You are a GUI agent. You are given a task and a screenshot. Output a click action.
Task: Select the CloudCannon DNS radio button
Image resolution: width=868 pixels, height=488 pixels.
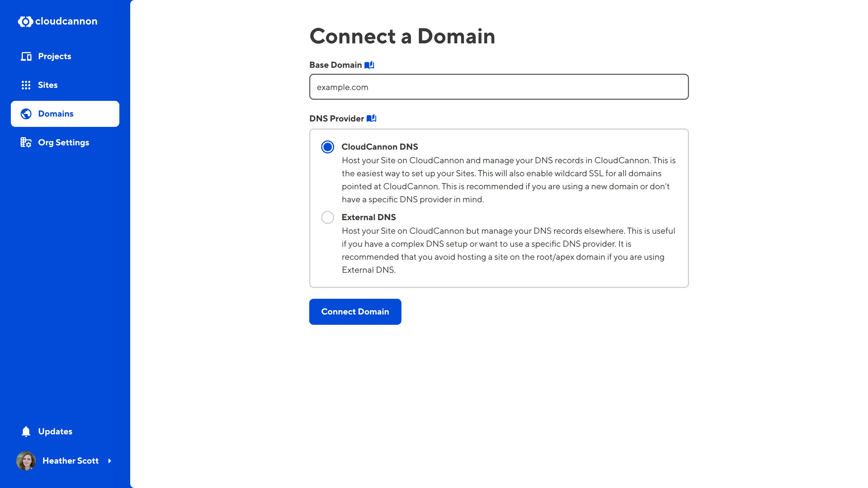click(327, 147)
